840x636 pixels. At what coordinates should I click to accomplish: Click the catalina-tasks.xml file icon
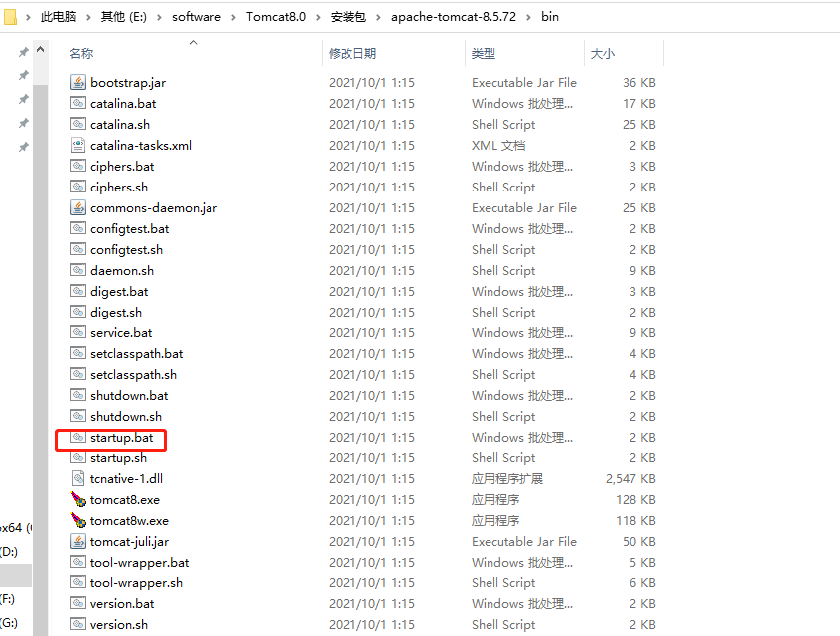coord(78,145)
